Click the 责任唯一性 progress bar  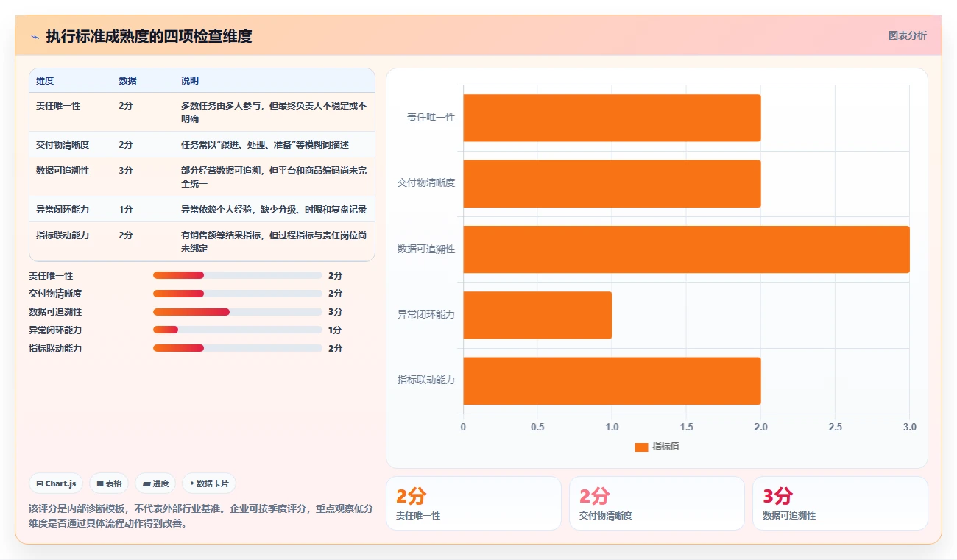pos(238,275)
